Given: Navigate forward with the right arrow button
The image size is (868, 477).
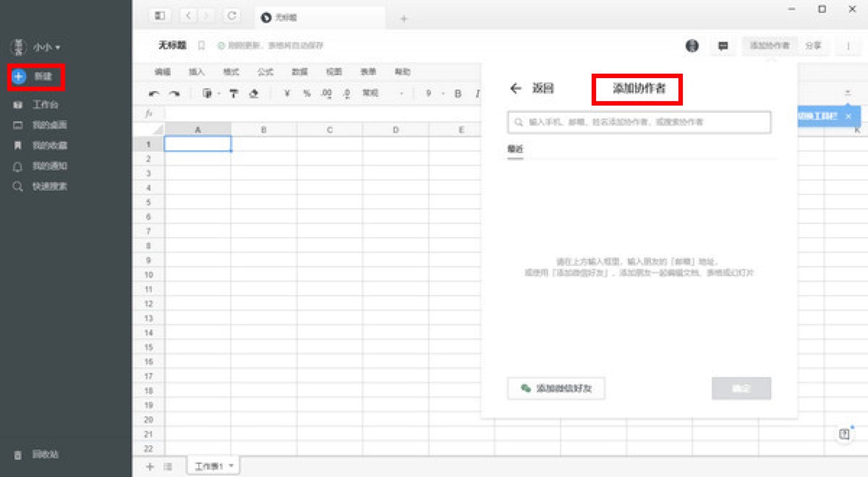Looking at the screenshot, I should click(x=206, y=15).
